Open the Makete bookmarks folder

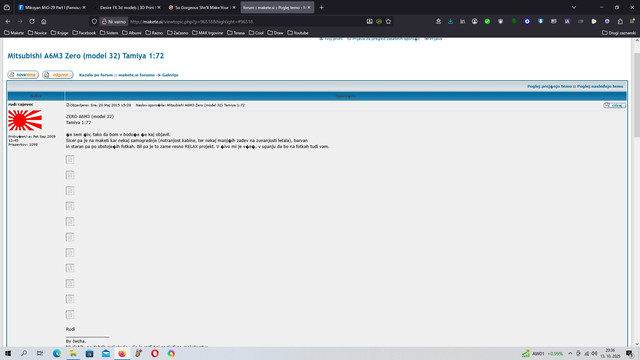pyautogui.click(x=14, y=33)
